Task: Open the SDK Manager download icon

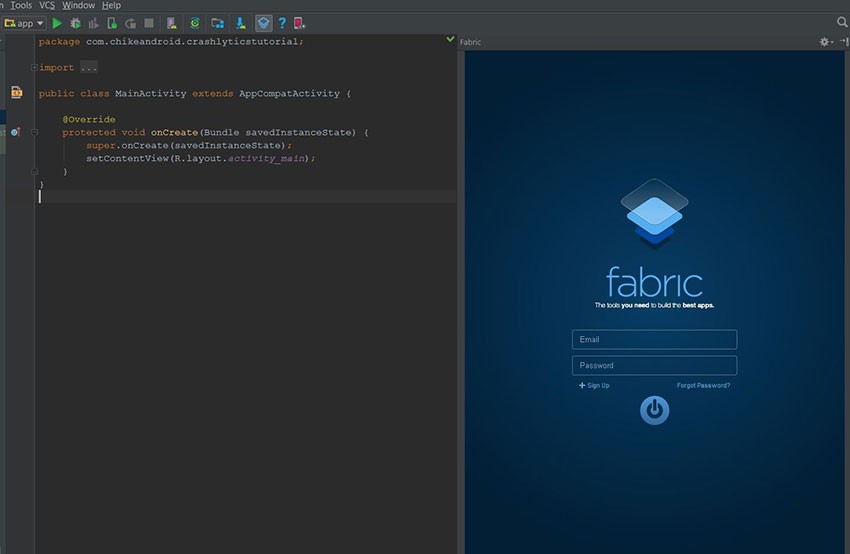Action: (x=241, y=23)
